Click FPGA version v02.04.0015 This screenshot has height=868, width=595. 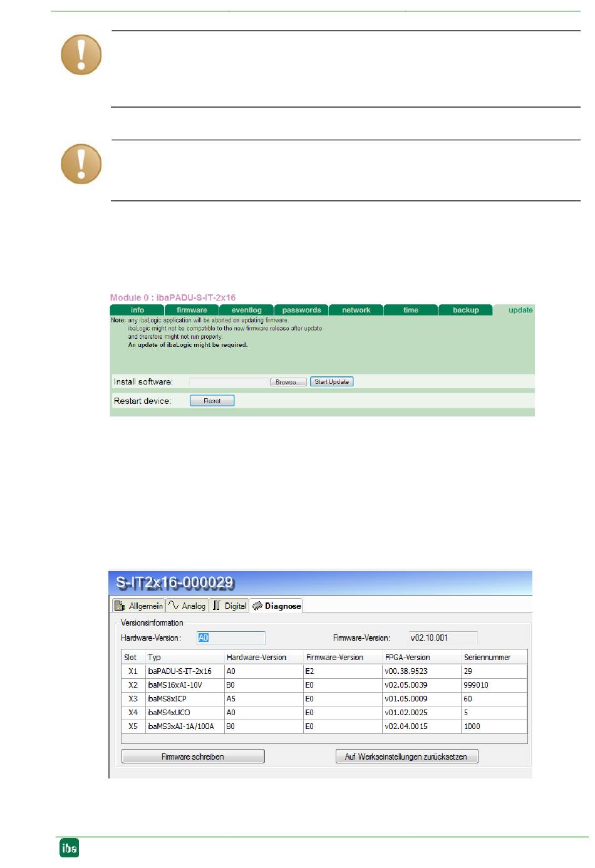tap(422, 726)
